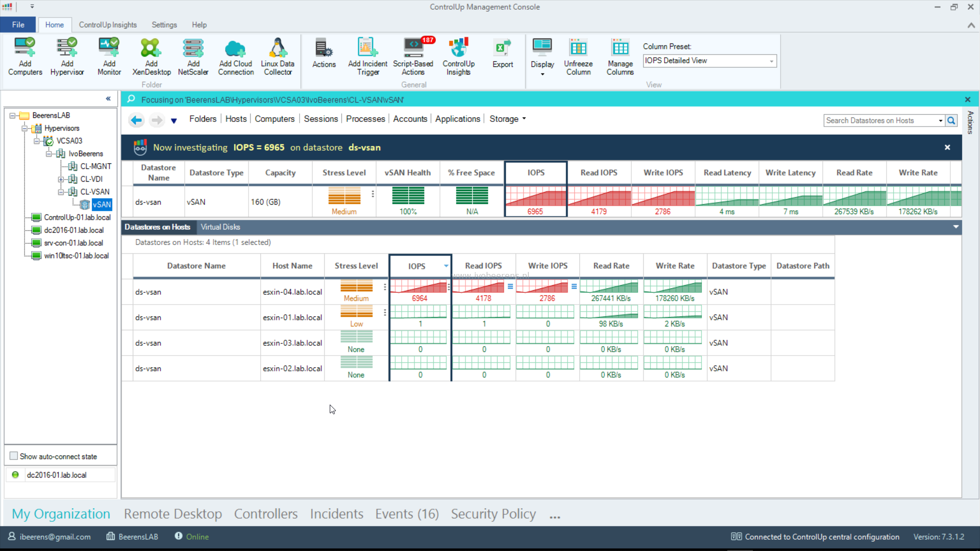Open Events (16) view

pyautogui.click(x=407, y=514)
